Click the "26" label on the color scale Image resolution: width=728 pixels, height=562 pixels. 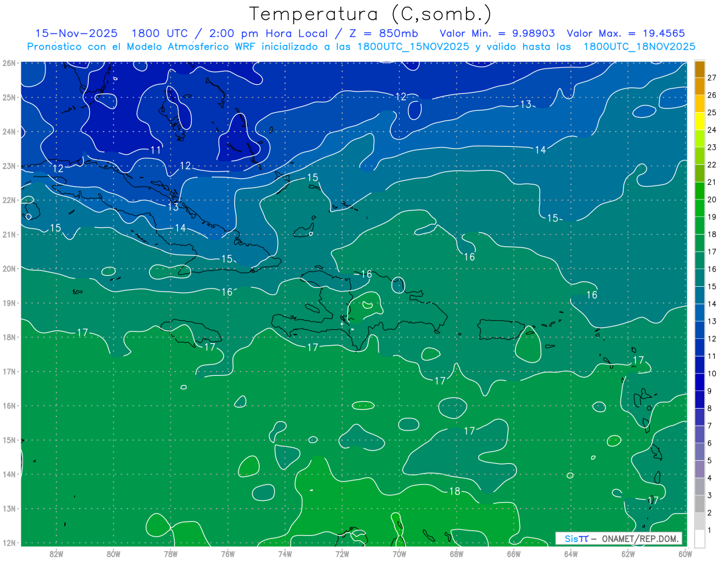pos(712,95)
